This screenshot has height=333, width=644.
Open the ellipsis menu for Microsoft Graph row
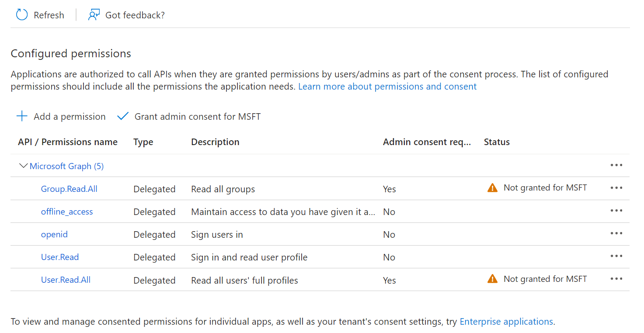pos(616,165)
